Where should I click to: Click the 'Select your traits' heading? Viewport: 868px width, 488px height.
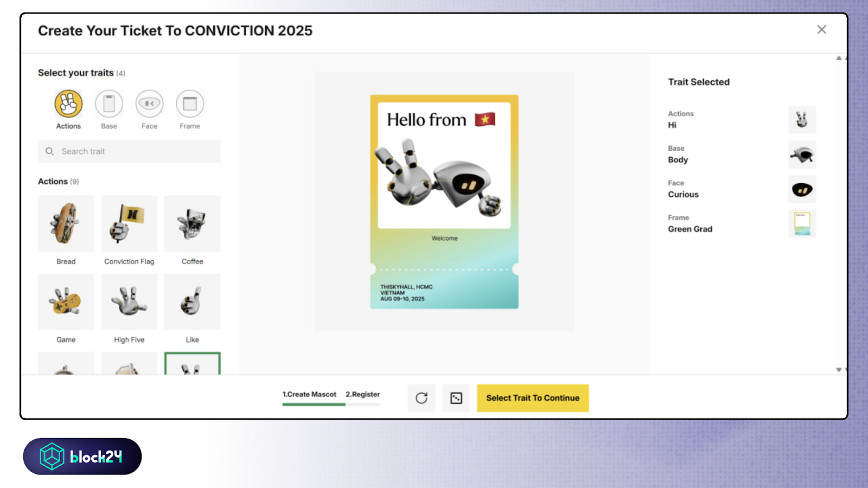pyautogui.click(x=76, y=73)
